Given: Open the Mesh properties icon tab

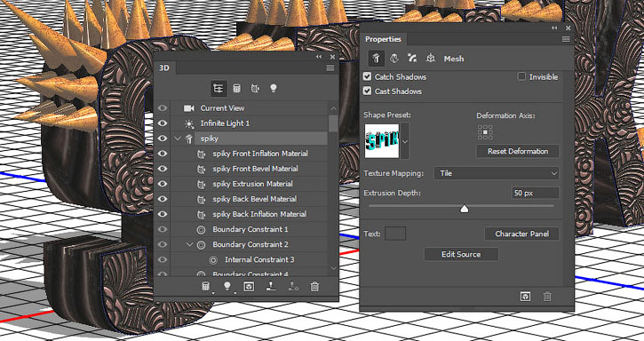Looking at the screenshot, I should point(376,59).
